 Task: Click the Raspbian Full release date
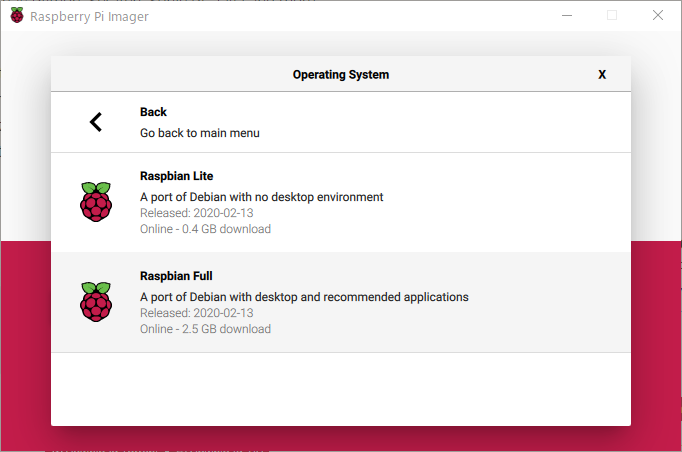[x=196, y=313]
